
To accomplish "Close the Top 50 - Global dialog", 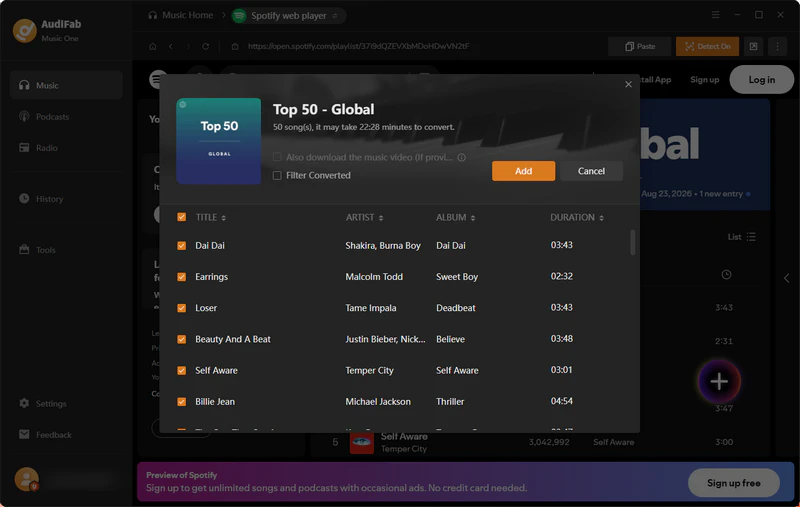I will pyautogui.click(x=628, y=84).
